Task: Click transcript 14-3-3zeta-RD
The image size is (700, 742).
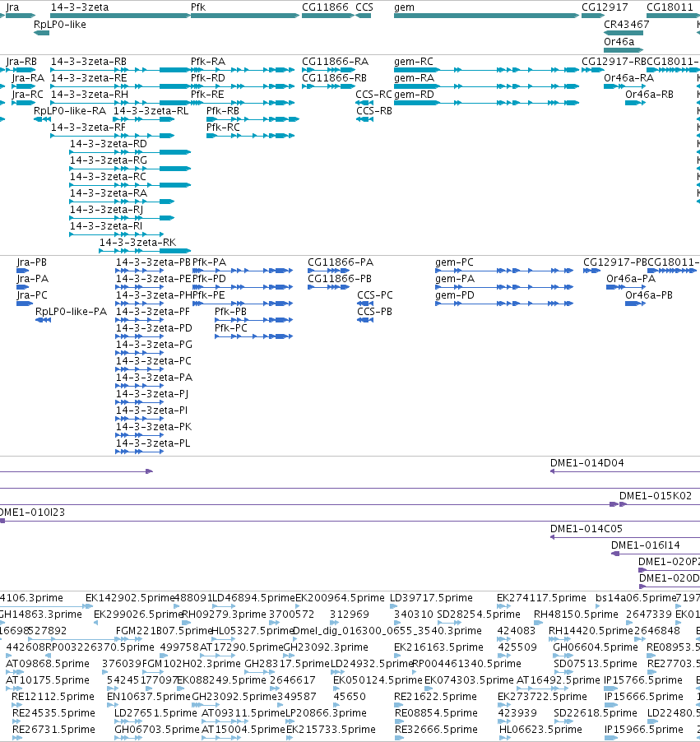Action: (x=109, y=144)
